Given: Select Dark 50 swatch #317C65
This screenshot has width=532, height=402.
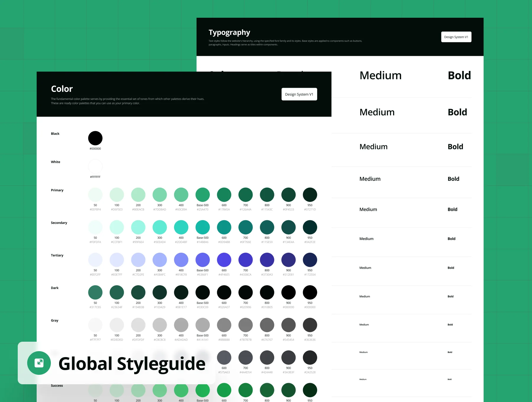Looking at the screenshot, I should (x=95, y=292).
